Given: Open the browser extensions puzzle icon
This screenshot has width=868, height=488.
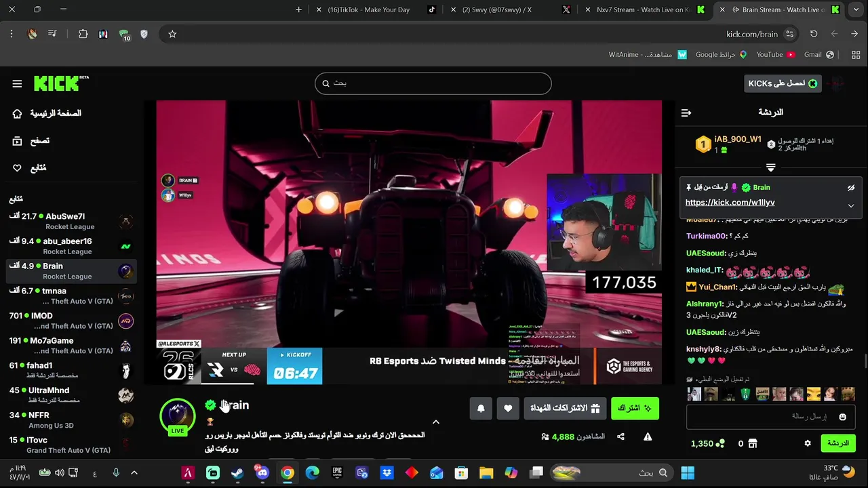Looking at the screenshot, I should (83, 34).
